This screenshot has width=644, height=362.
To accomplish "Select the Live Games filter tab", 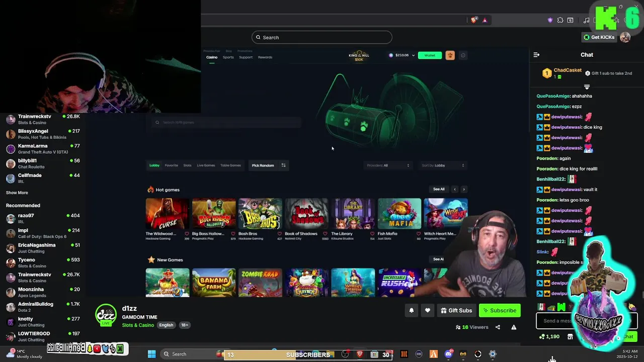I will [x=206, y=165].
